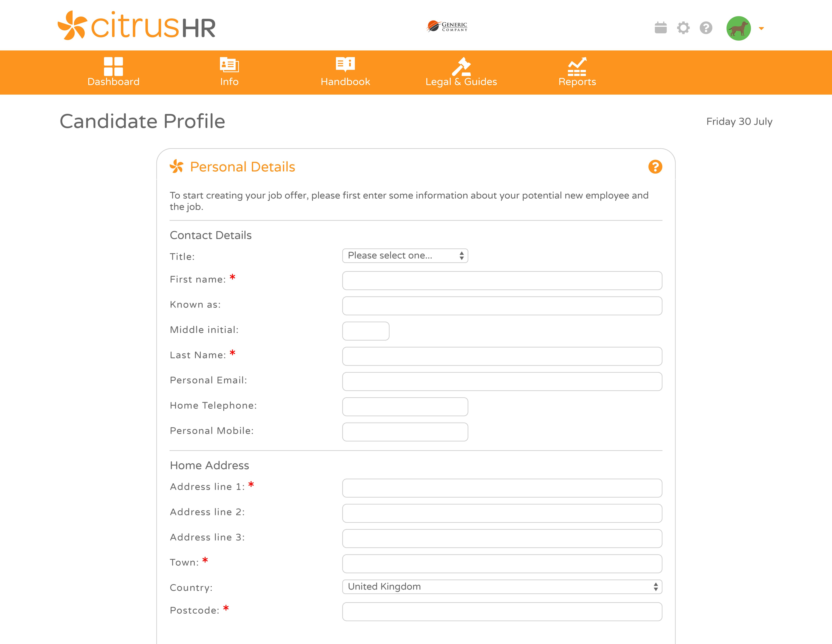Open the settings gear icon
Screen dimensions: 832x644
(683, 28)
